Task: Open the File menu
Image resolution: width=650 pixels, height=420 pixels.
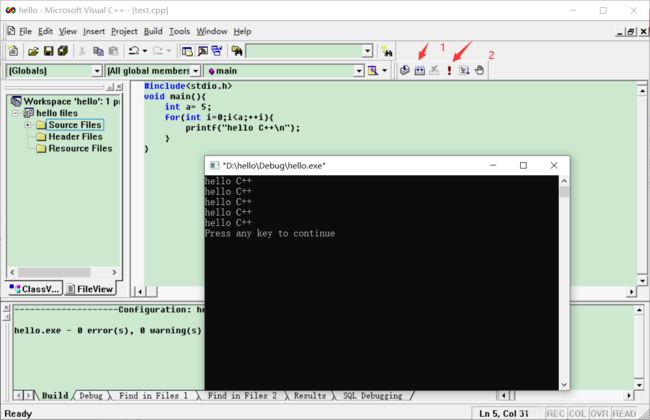Action: (x=25, y=32)
